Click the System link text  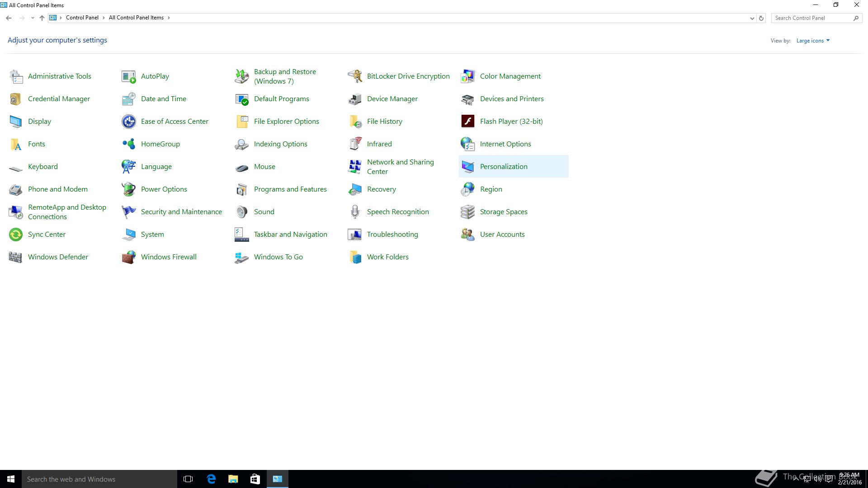point(152,235)
